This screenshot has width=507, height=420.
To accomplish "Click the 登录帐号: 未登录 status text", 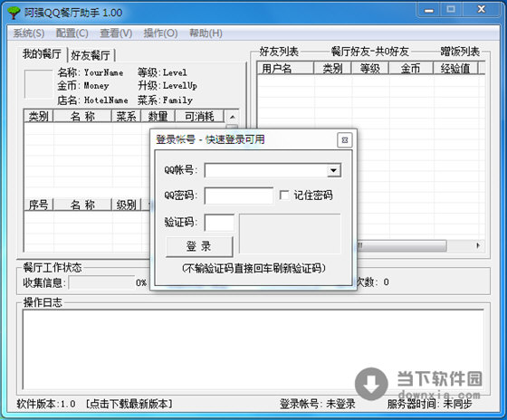I will (317, 404).
